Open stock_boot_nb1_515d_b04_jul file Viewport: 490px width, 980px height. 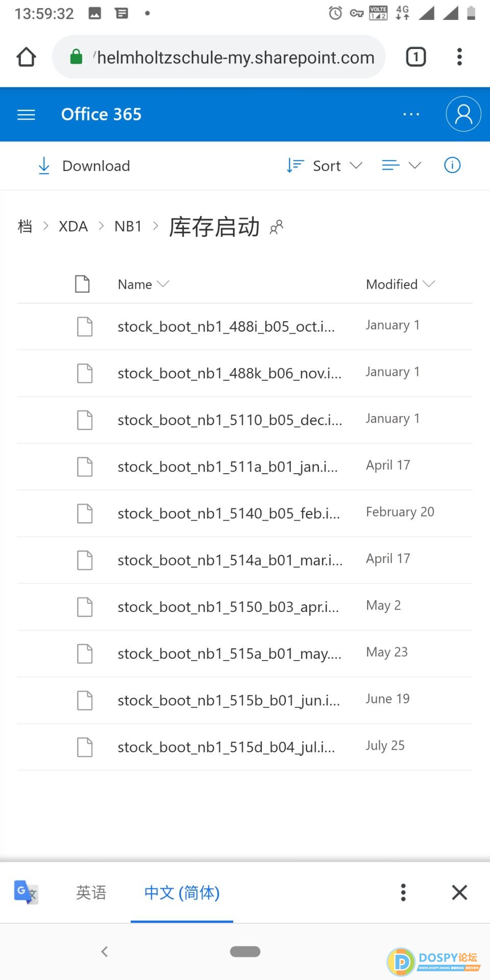tap(226, 747)
